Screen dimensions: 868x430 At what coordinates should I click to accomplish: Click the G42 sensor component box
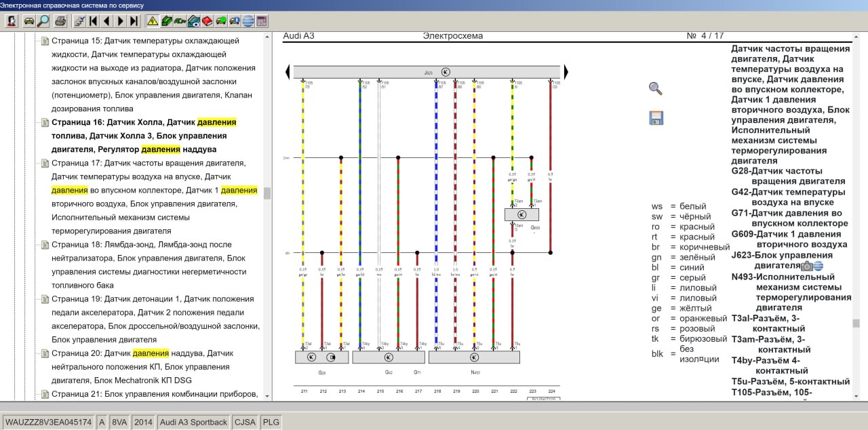point(389,357)
